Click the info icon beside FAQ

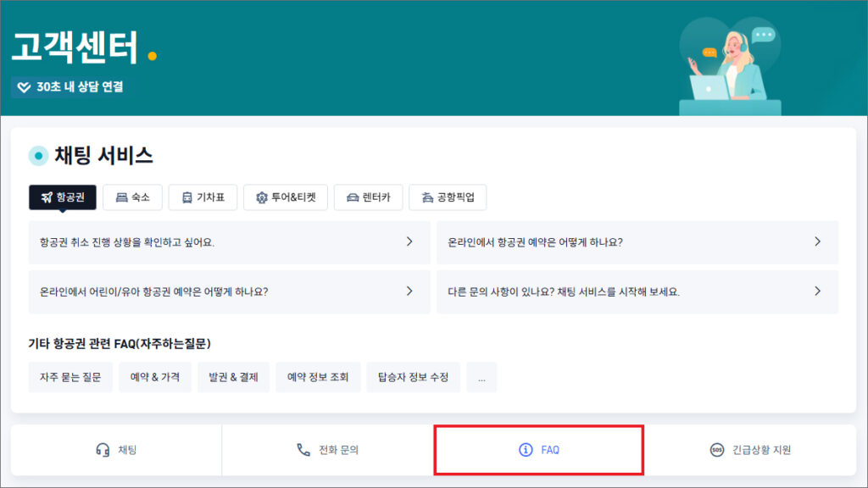click(x=526, y=450)
